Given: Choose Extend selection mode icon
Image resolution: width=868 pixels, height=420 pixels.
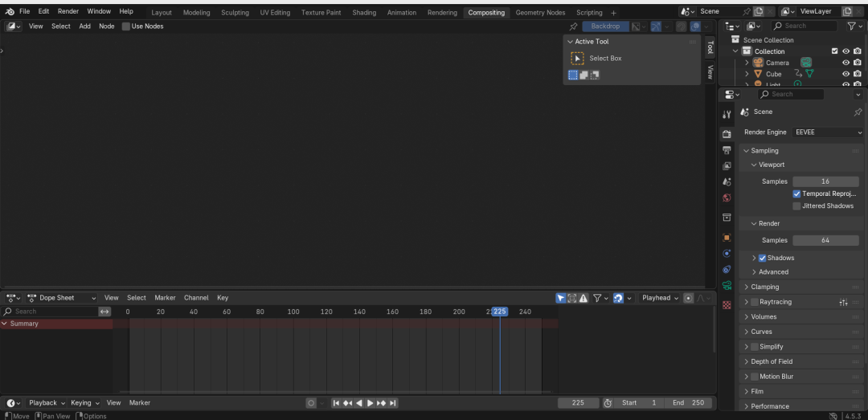Looking at the screenshot, I should (x=583, y=75).
